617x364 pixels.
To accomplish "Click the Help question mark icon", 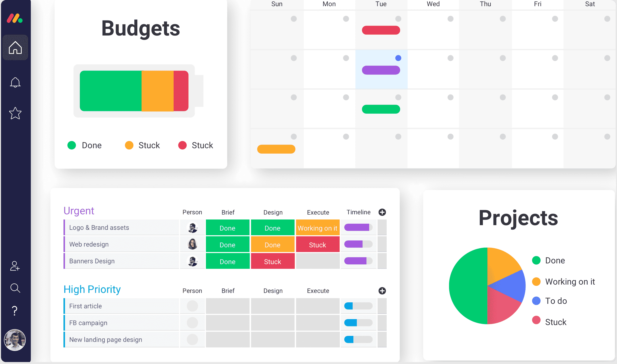I will [16, 311].
